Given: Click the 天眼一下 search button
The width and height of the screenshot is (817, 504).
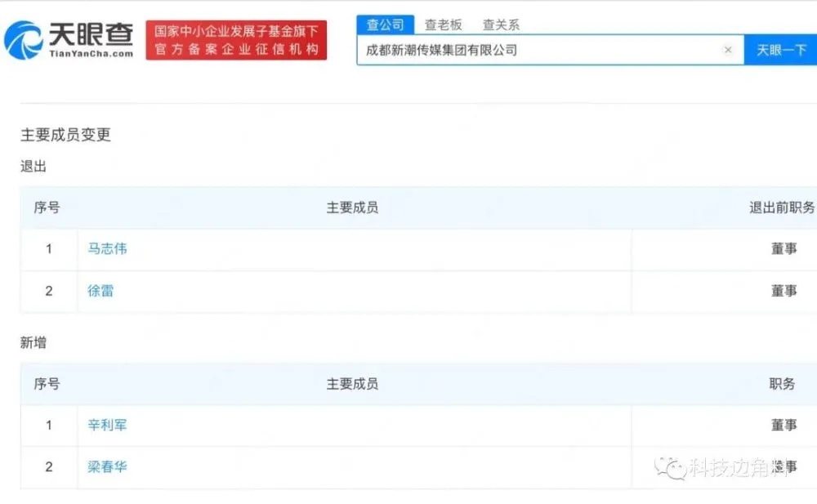Looking at the screenshot, I should click(781, 50).
